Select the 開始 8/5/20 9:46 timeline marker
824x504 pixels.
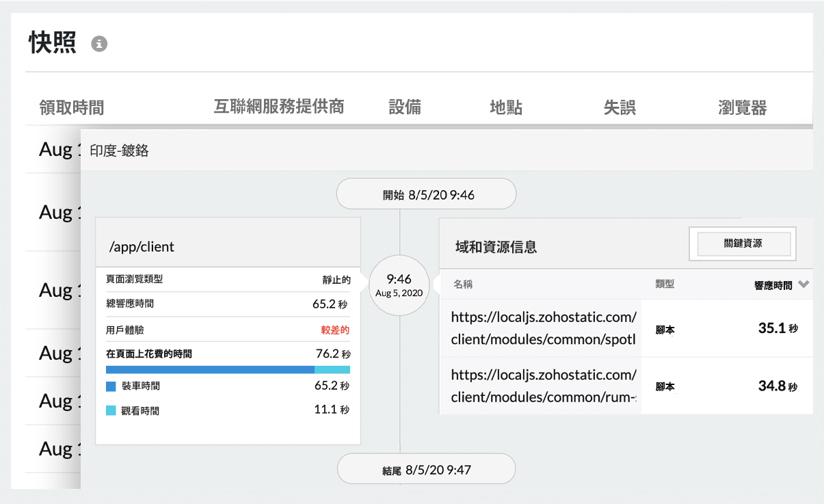425,194
